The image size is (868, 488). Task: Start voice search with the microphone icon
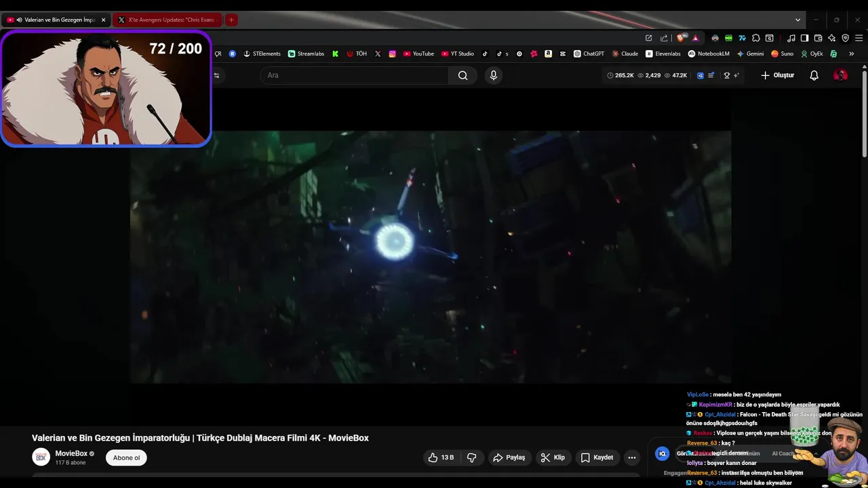point(494,75)
